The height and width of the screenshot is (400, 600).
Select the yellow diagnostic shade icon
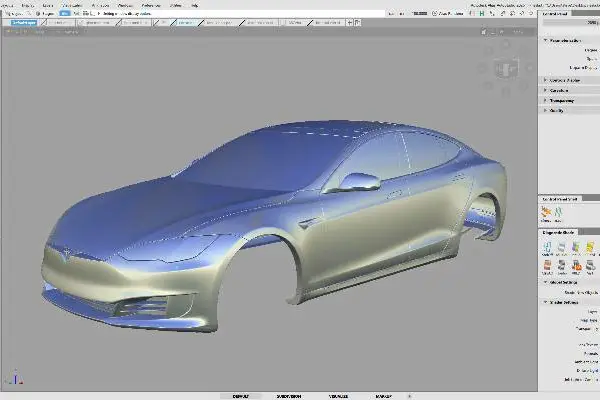coord(590,248)
